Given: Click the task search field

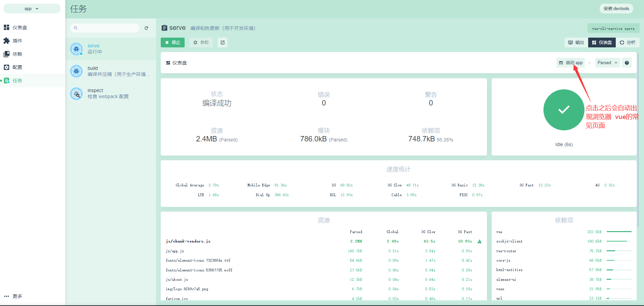Looking at the screenshot, I should coord(105,28).
